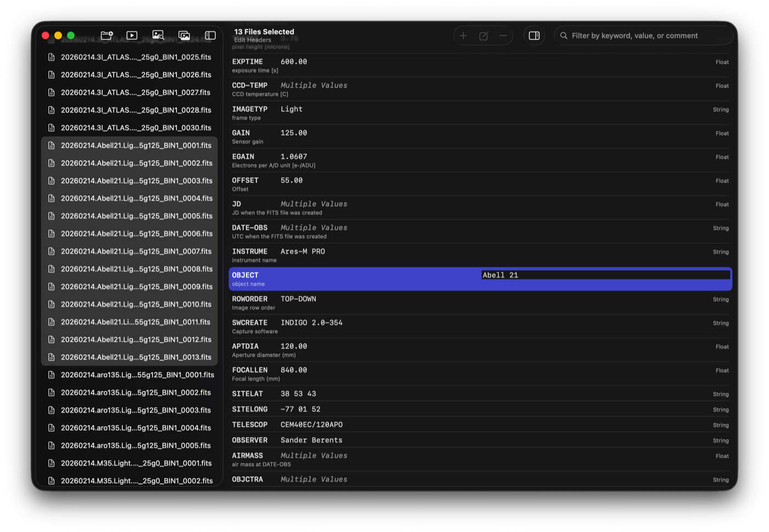Viewport: 769px width, 532px height.
Task: Add a new header with plus button
Action: [463, 36]
